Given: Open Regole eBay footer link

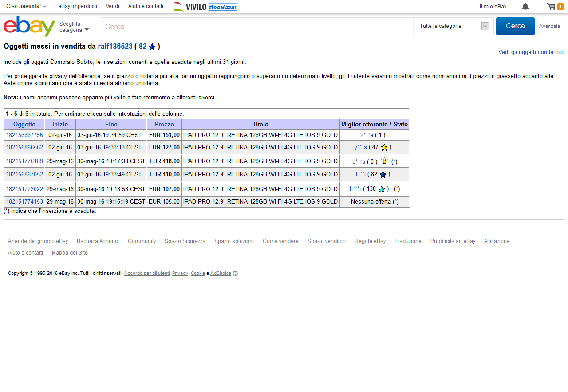Looking at the screenshot, I should coord(370,241).
